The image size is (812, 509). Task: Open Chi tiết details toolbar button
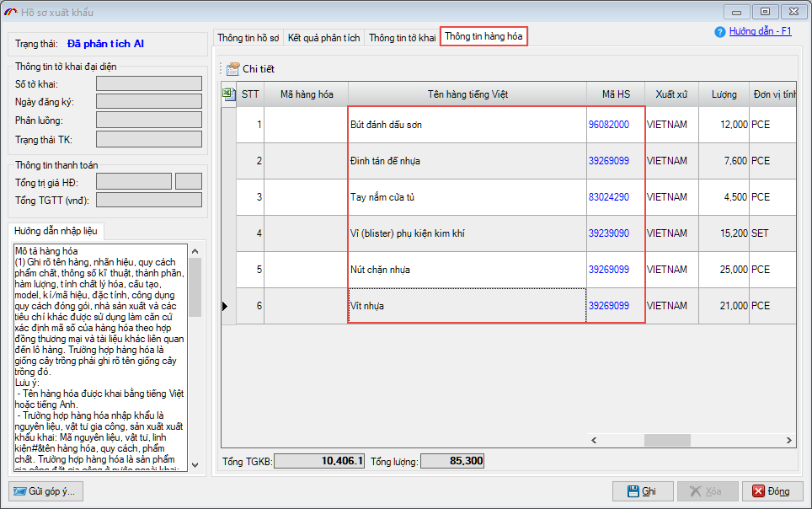point(250,69)
